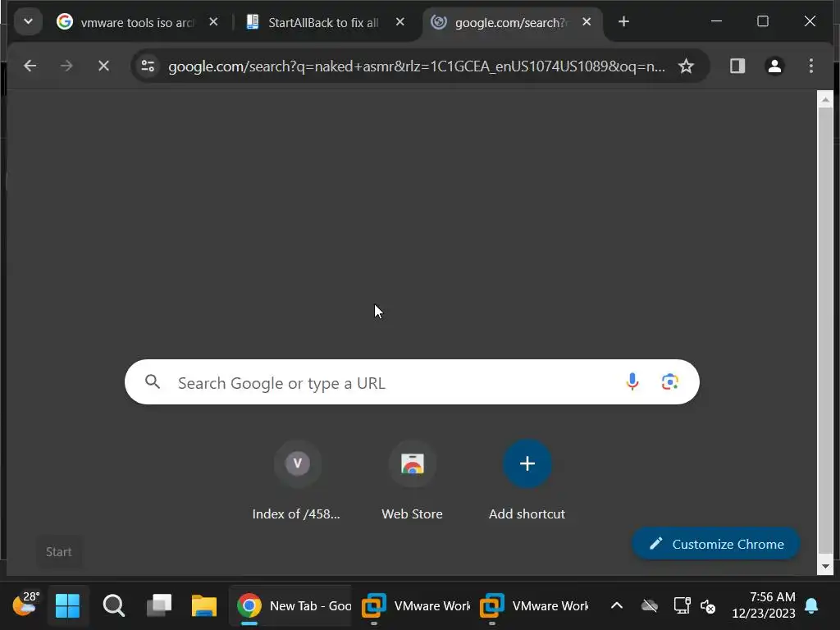The width and height of the screenshot is (840, 630).
Task: Close the vmware tools iso tab
Action: 213,22
